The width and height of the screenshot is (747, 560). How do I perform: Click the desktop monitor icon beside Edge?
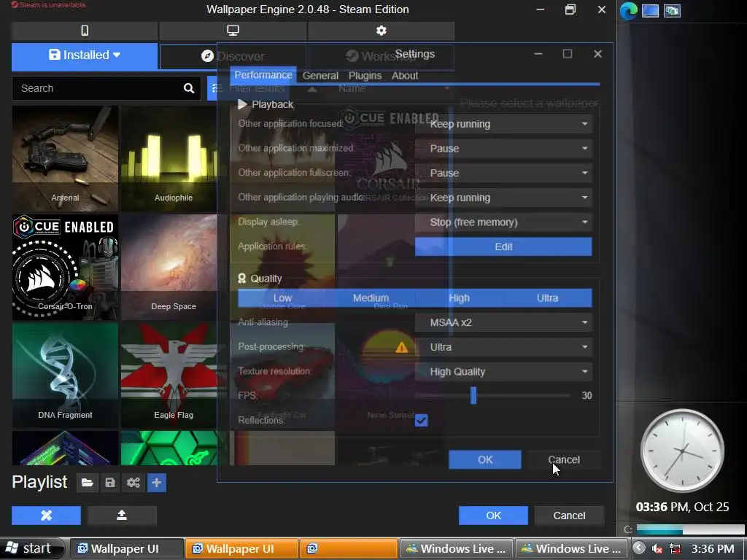coord(650,10)
